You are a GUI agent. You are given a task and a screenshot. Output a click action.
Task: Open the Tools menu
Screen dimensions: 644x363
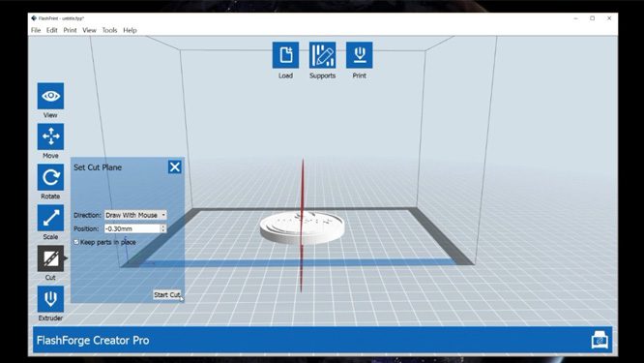point(109,30)
